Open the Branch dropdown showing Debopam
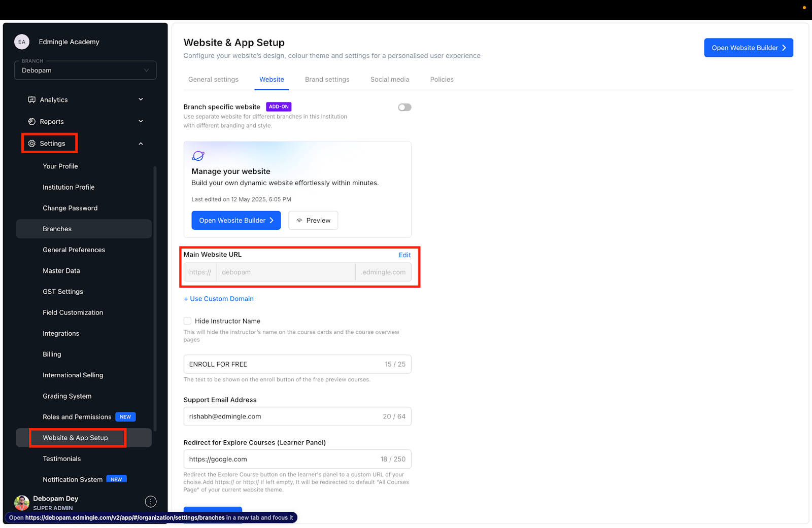This screenshot has width=812, height=528. coord(85,71)
